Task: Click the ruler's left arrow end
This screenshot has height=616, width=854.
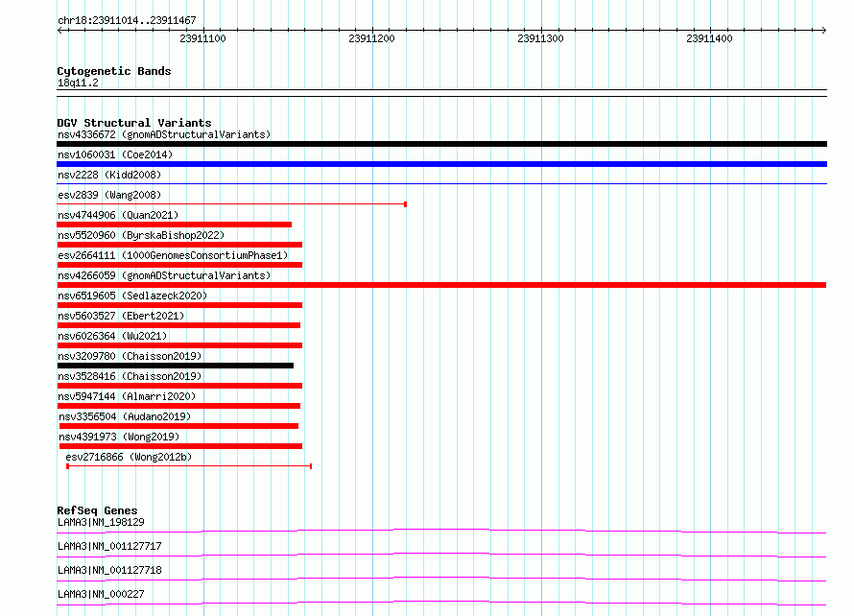Action: click(59, 30)
